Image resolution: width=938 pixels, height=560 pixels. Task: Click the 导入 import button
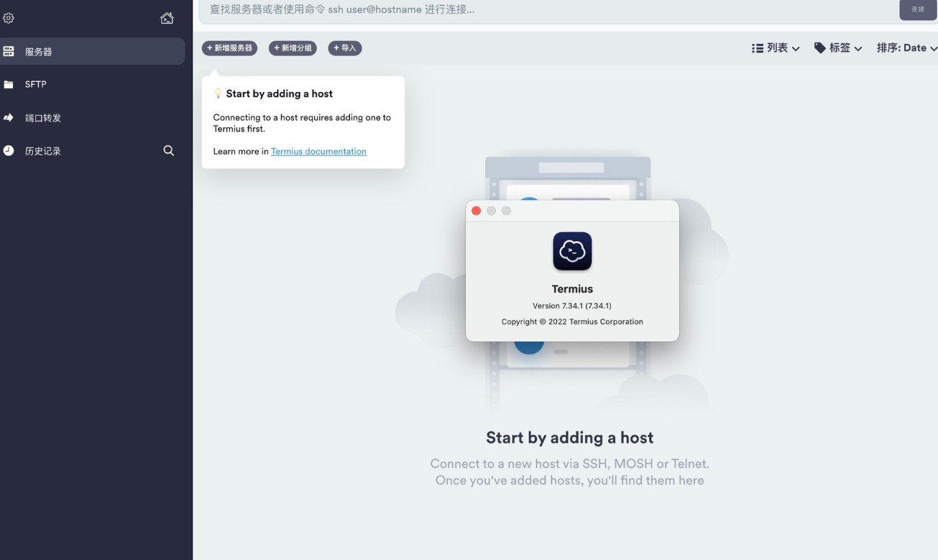(345, 48)
